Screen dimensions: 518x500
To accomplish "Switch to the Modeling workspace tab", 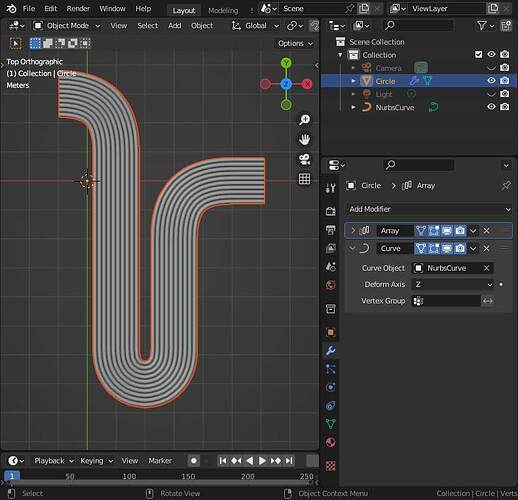I will pos(223,11).
